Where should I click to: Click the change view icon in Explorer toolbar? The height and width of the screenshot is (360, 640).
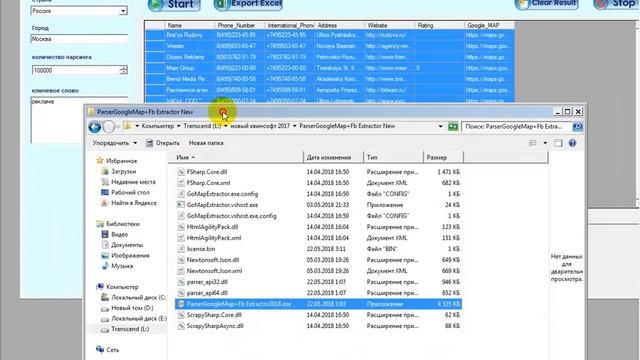click(533, 143)
